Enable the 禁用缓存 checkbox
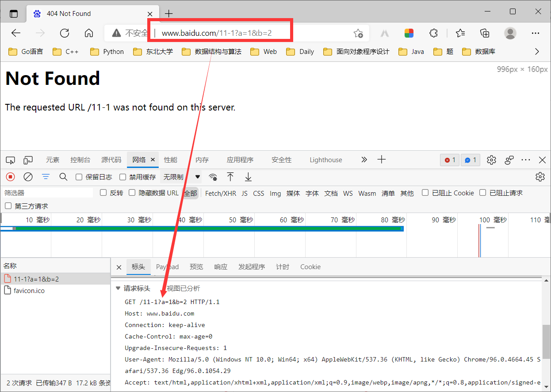This screenshot has height=392, width=551. [x=123, y=177]
